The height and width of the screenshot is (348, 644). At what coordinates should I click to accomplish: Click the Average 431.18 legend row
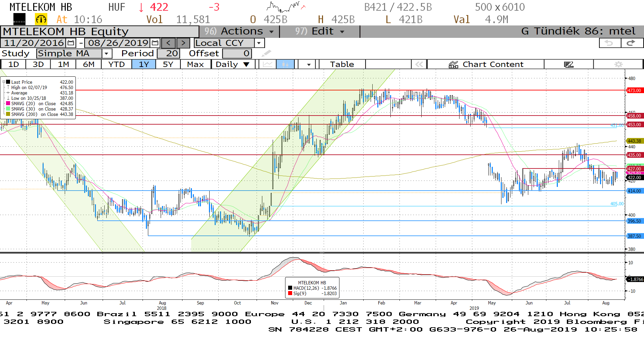point(40,93)
